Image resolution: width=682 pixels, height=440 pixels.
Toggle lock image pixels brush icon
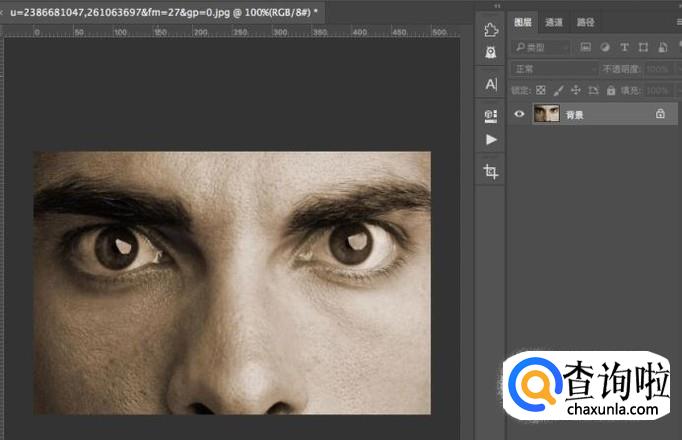(558, 90)
